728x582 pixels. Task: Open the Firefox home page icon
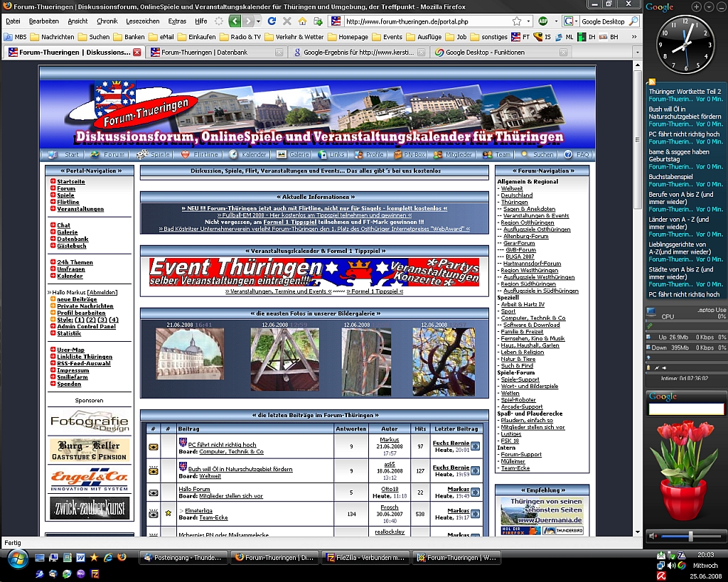(302, 21)
